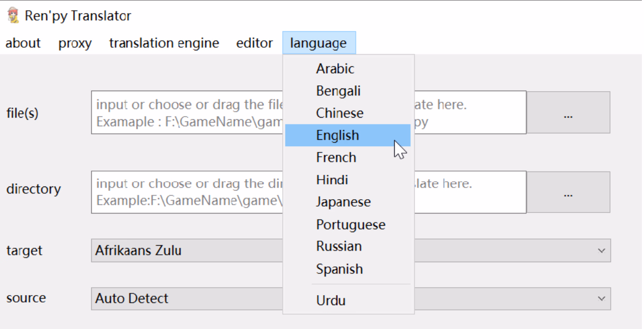The width and height of the screenshot is (644, 329).
Task: Open the about menu
Action: (x=23, y=43)
